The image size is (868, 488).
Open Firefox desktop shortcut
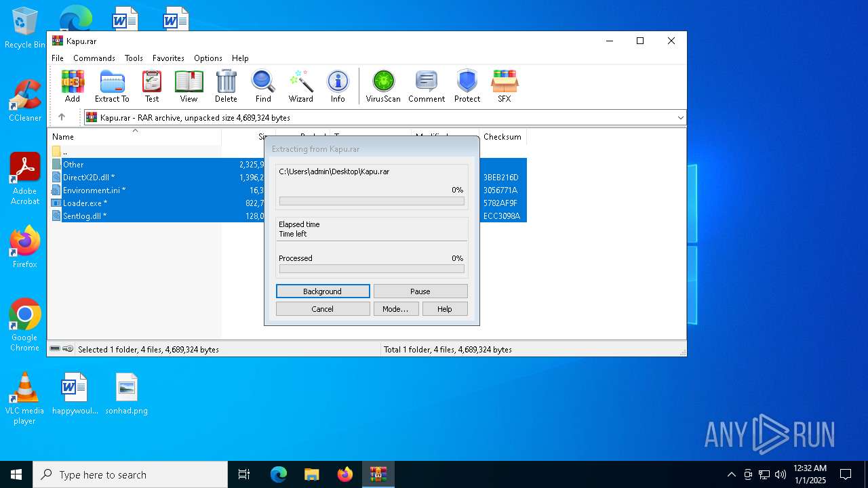pos(25,247)
